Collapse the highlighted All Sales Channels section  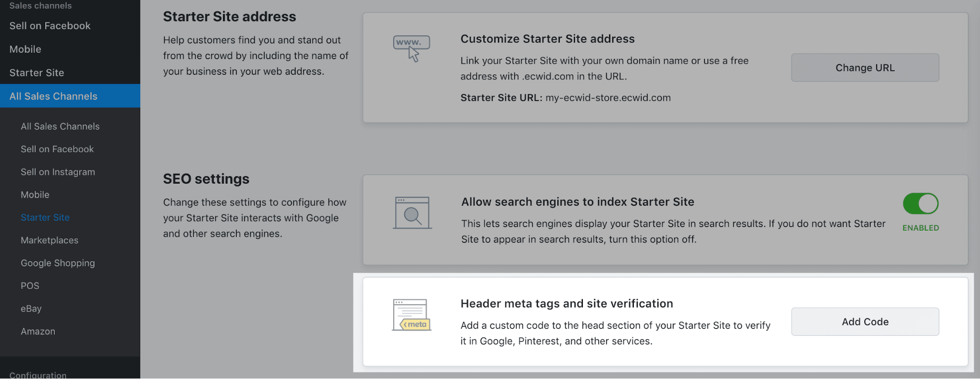pos(53,96)
